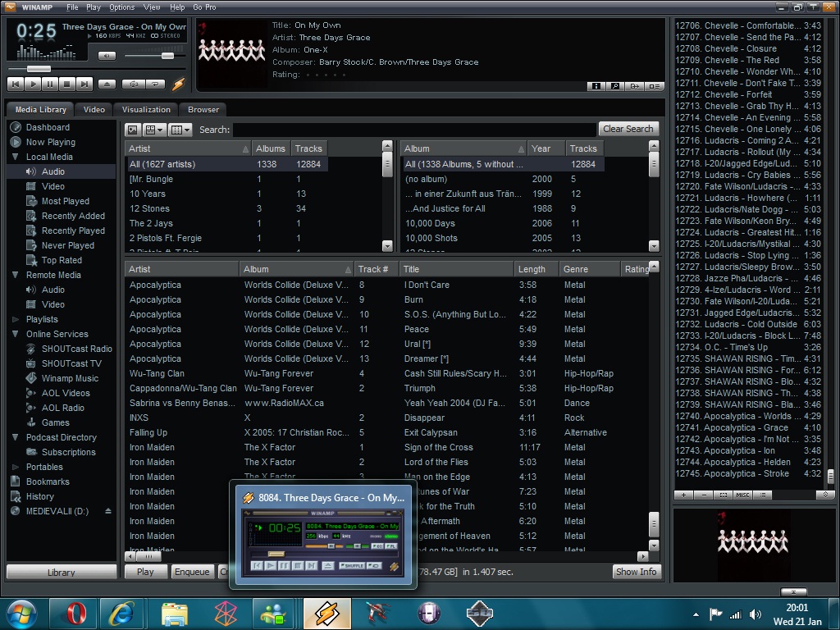The width and height of the screenshot is (840, 630).
Task: Click the Enqueue button
Action: (x=192, y=572)
